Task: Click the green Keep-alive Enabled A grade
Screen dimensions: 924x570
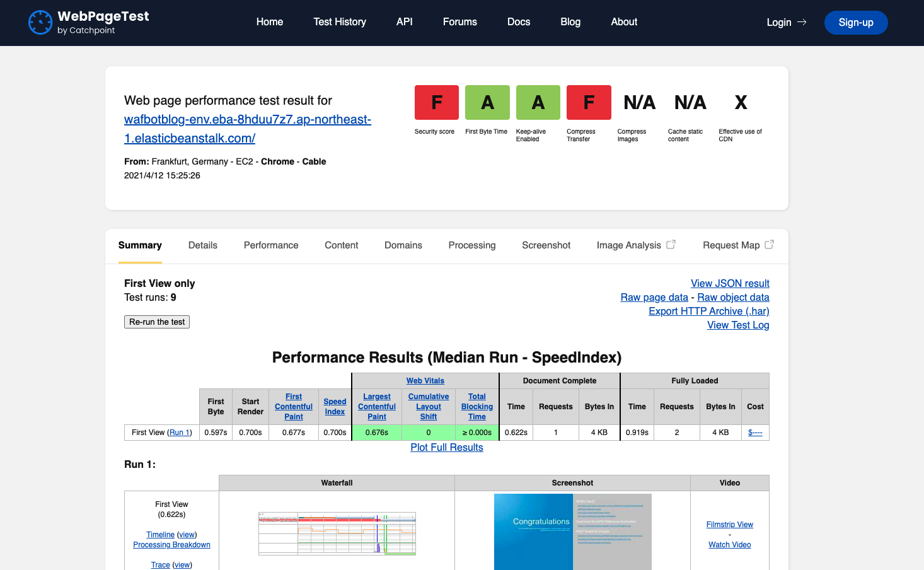Action: pos(538,102)
